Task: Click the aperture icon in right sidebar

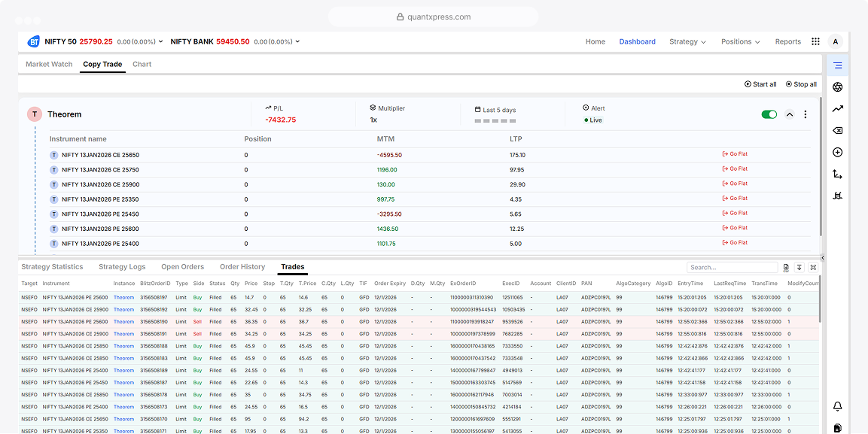Action: [838, 86]
